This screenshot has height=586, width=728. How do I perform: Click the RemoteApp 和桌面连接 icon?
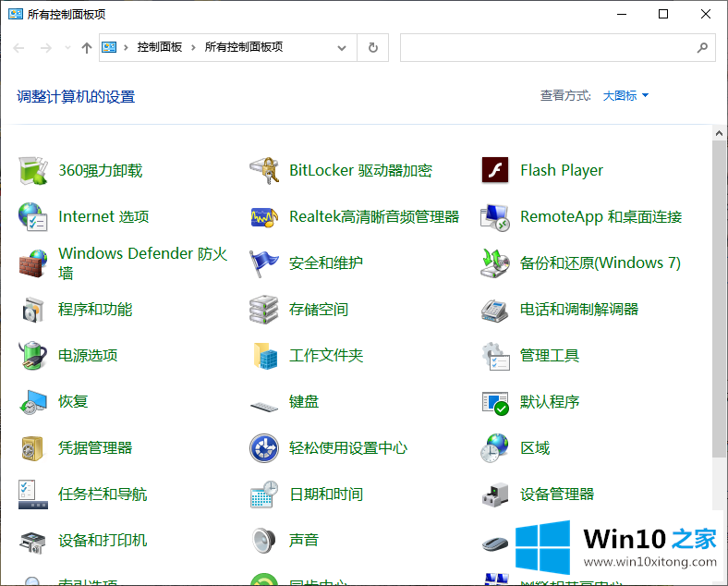[x=495, y=217]
